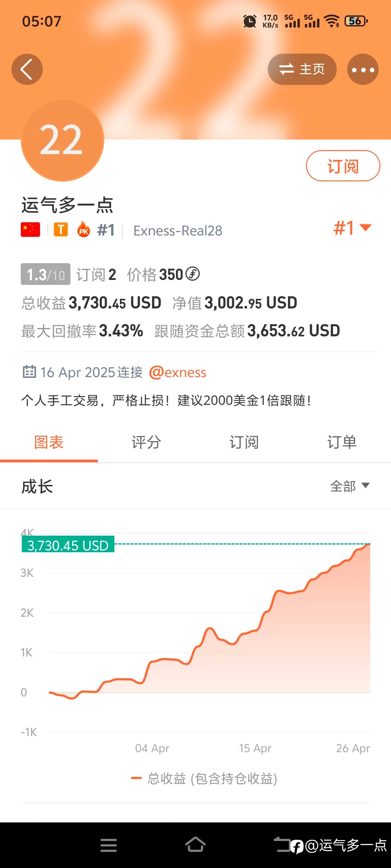Expand the orange #1 account dropdown
The image size is (391, 868).
coord(352,228)
